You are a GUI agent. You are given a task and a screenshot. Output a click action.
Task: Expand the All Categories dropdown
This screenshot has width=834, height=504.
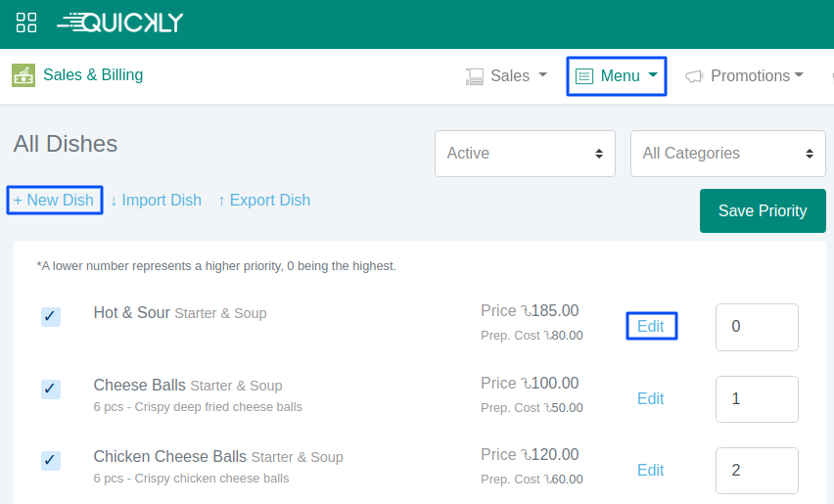tap(727, 154)
